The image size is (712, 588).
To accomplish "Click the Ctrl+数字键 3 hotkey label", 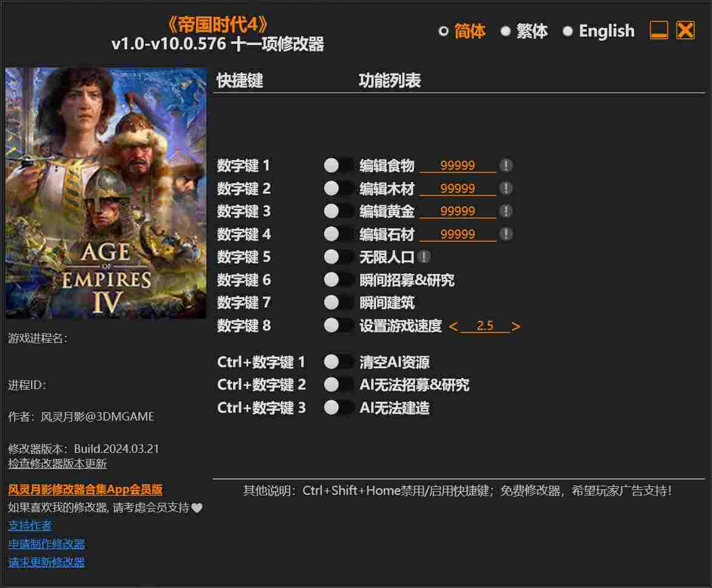I will pos(261,408).
